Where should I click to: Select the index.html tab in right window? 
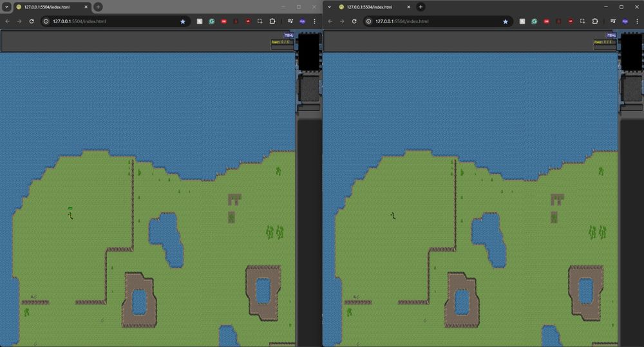click(375, 7)
